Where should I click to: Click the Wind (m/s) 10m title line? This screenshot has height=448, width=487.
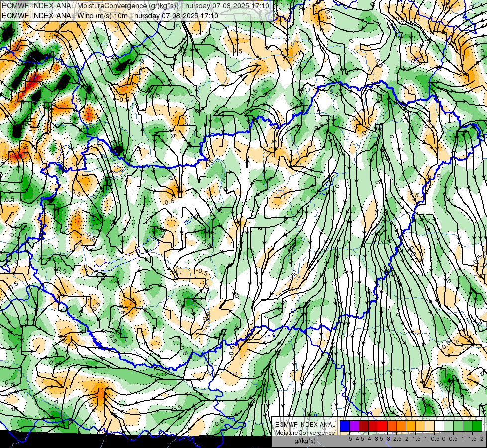click(110, 16)
